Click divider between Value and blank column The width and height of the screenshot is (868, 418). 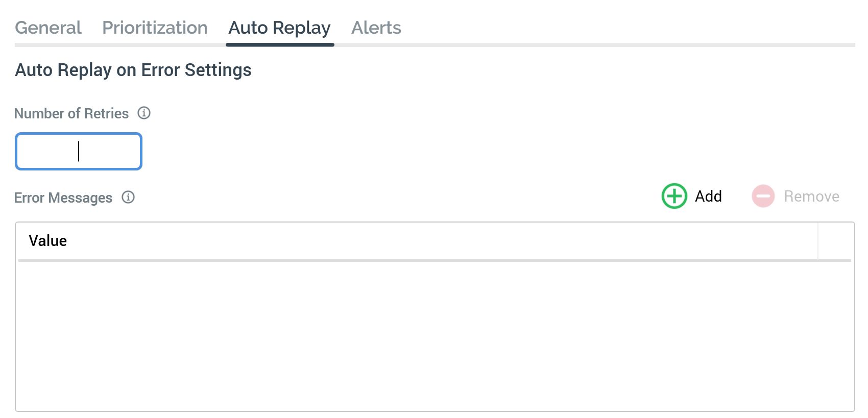tap(818, 241)
